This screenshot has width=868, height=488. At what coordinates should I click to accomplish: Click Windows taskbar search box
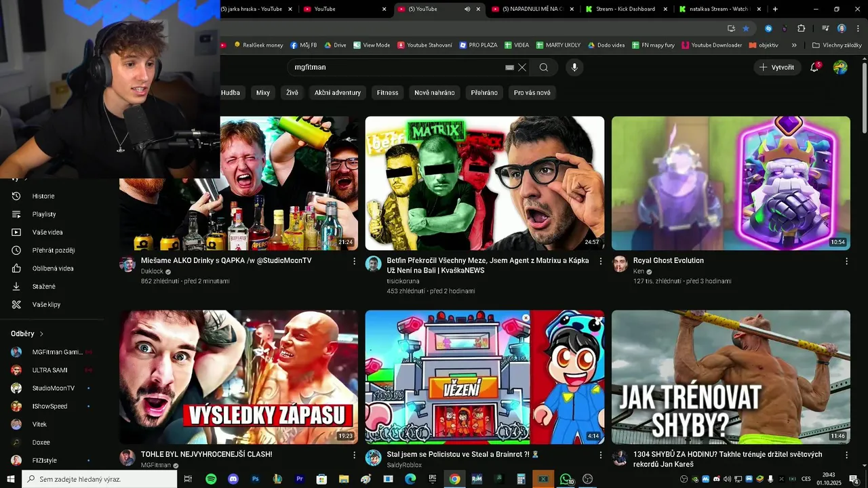click(x=100, y=479)
